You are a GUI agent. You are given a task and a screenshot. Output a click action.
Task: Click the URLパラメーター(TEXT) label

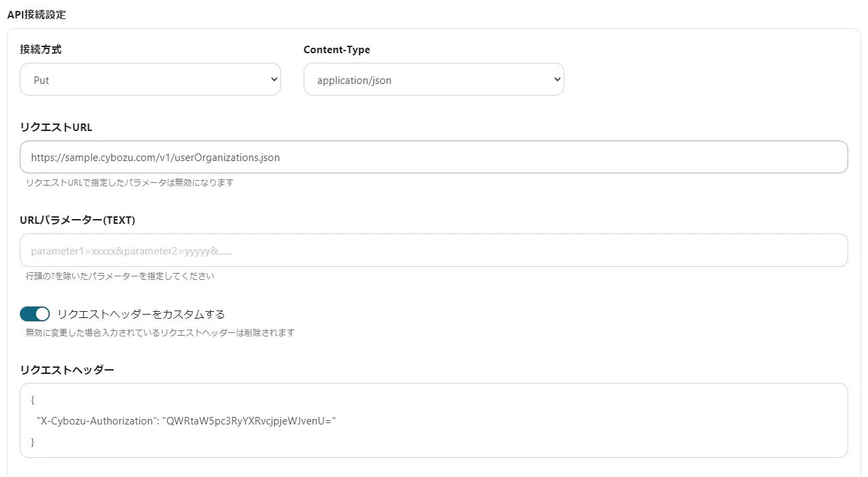click(78, 220)
